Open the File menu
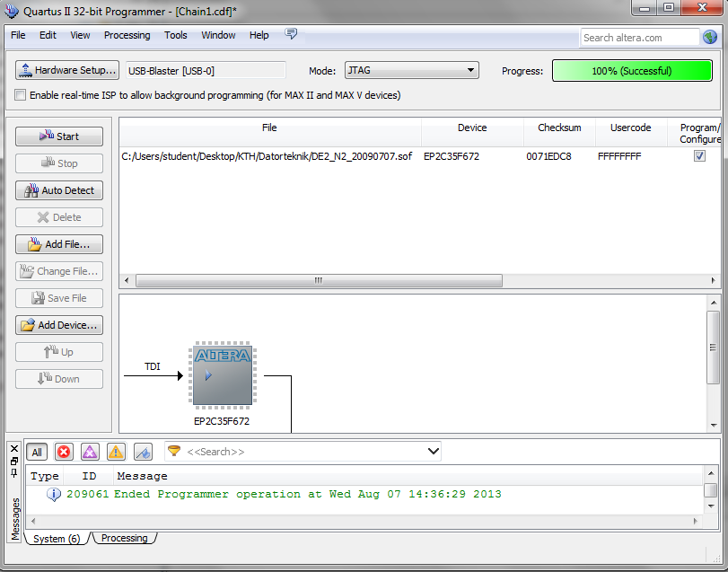The width and height of the screenshot is (728, 572). coord(18,35)
